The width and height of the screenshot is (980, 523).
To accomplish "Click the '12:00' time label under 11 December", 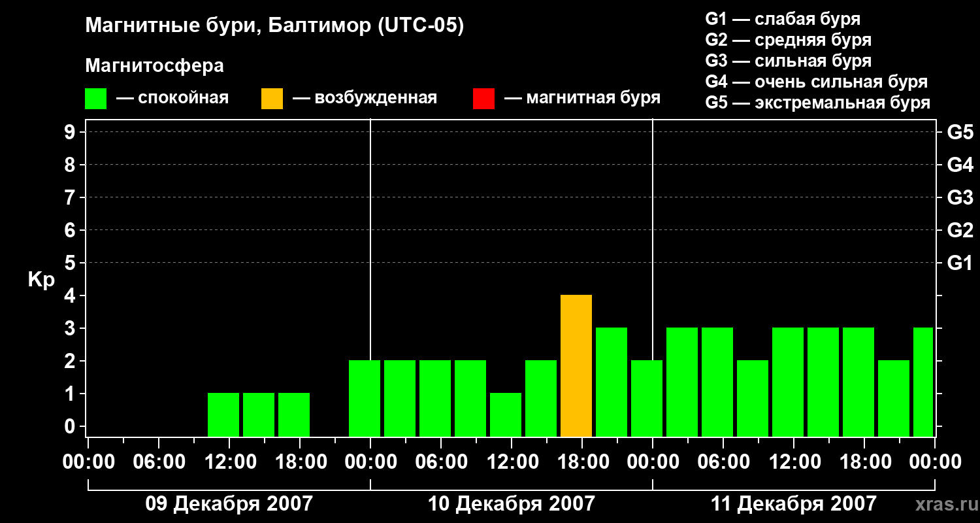I will (x=794, y=462).
